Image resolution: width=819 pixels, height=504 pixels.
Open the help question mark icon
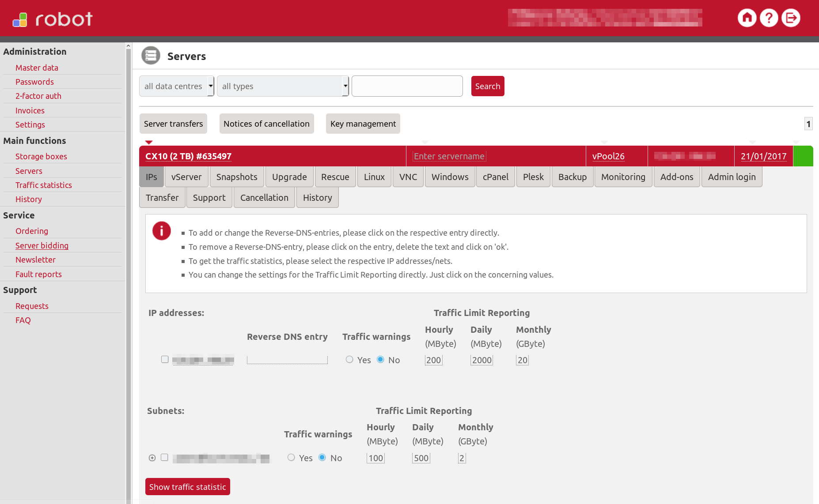pyautogui.click(x=769, y=18)
